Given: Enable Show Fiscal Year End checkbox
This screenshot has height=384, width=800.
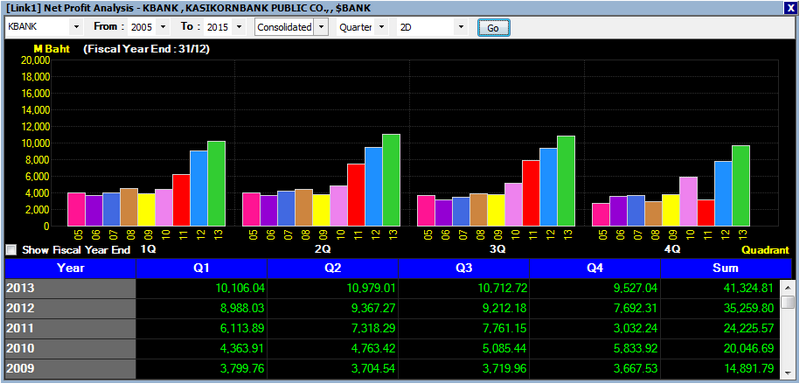Looking at the screenshot, I should 11,250.
